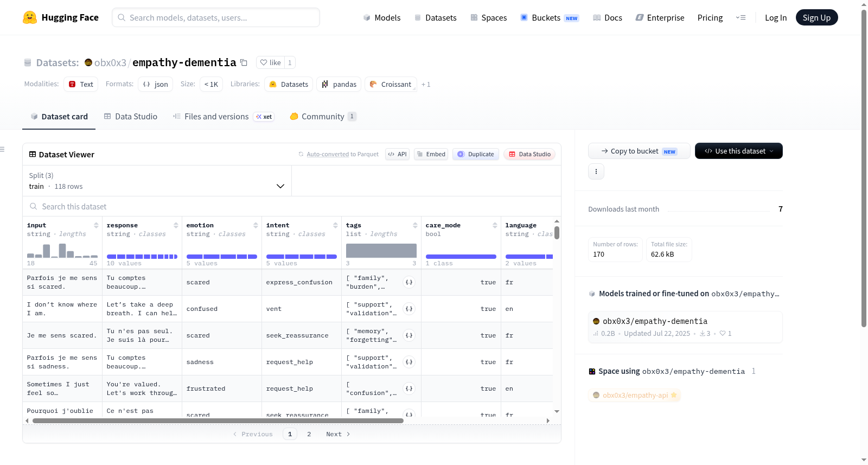Switch to the Data Studio tab
Screen dimensions: 868x465
tap(131, 117)
